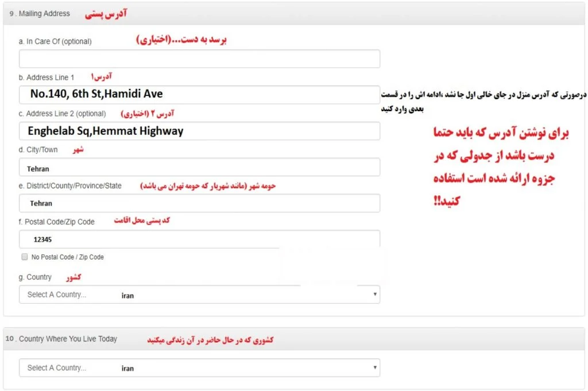Click the Address Line 2 optional field
The width and height of the screenshot is (588, 391).
click(x=199, y=131)
